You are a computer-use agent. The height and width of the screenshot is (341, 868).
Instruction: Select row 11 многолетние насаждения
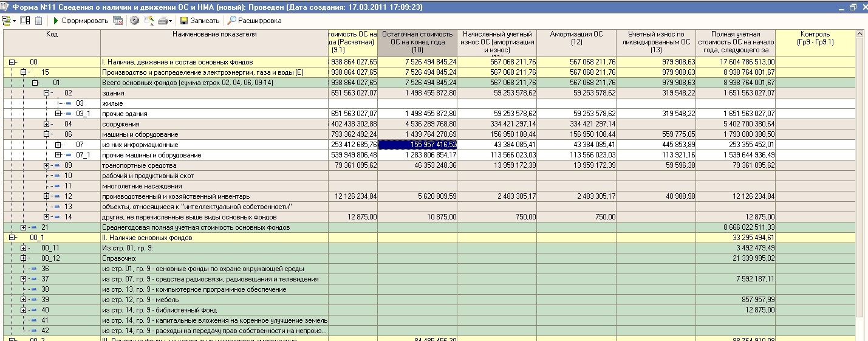point(429,186)
